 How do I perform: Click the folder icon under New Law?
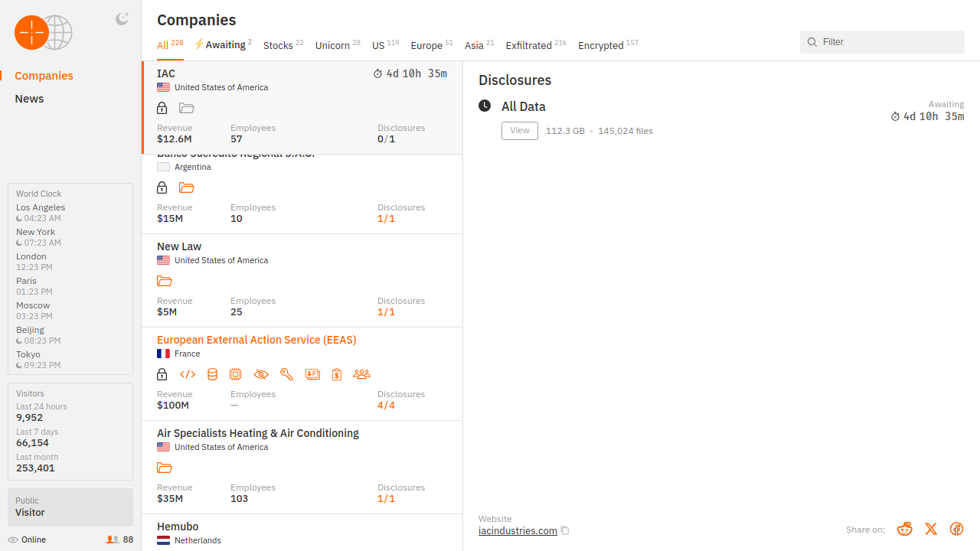tap(164, 281)
